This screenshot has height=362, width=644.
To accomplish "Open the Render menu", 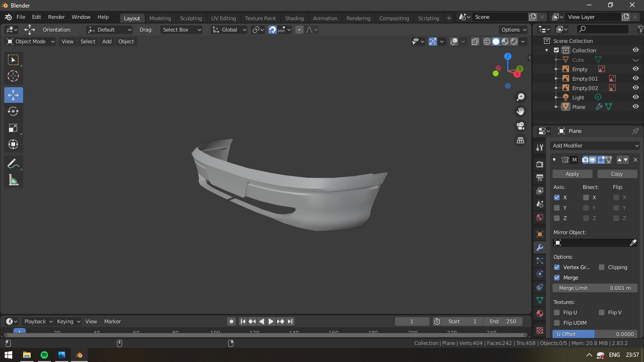I will point(56,17).
